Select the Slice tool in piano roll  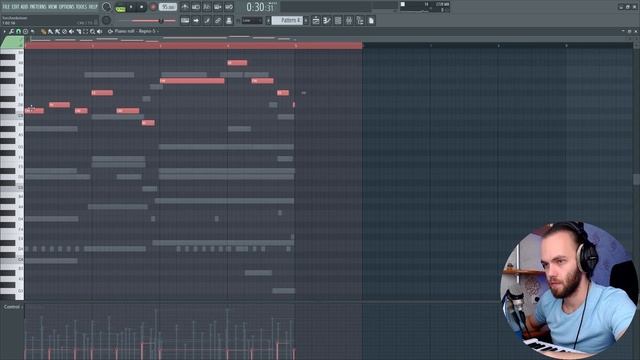pos(78,31)
